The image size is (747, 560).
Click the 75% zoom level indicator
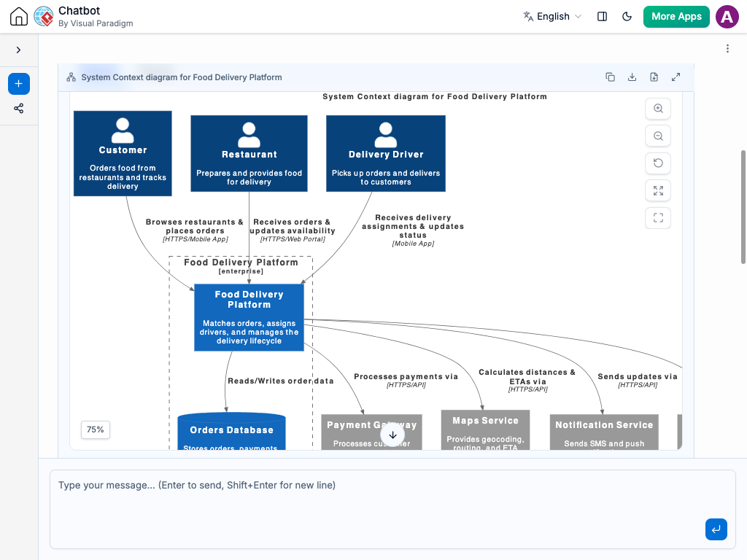(96, 429)
